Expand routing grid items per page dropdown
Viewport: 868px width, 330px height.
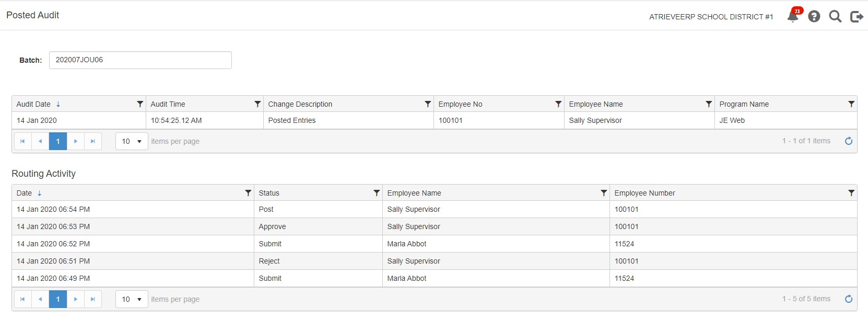[x=132, y=299]
